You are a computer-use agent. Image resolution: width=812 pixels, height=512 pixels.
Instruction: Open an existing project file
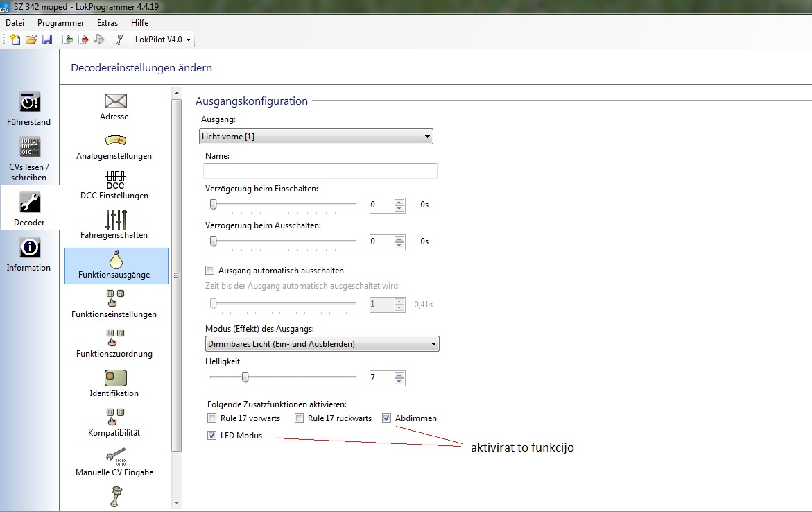click(x=31, y=40)
